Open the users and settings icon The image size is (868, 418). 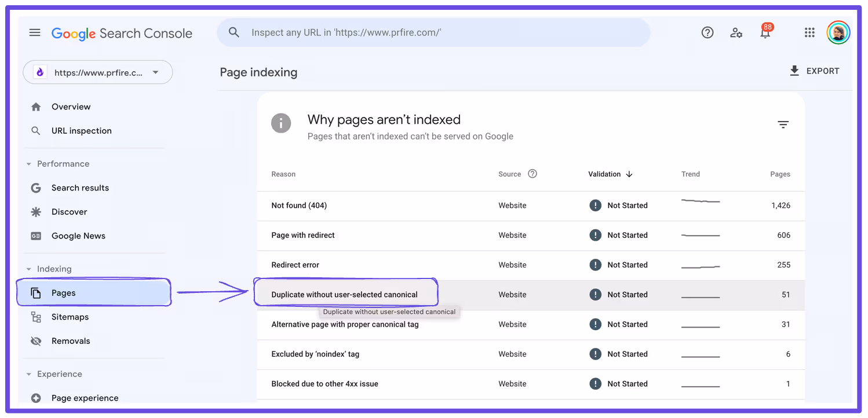click(736, 32)
